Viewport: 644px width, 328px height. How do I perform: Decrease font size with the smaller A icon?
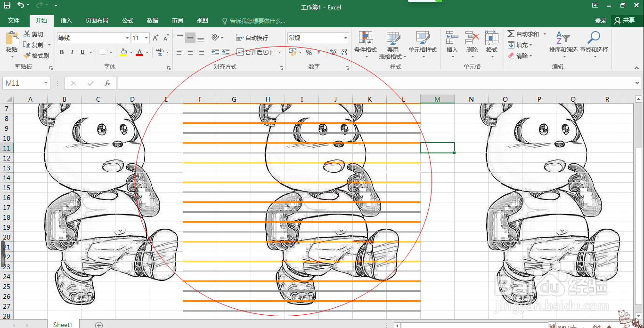pyautogui.click(x=167, y=38)
